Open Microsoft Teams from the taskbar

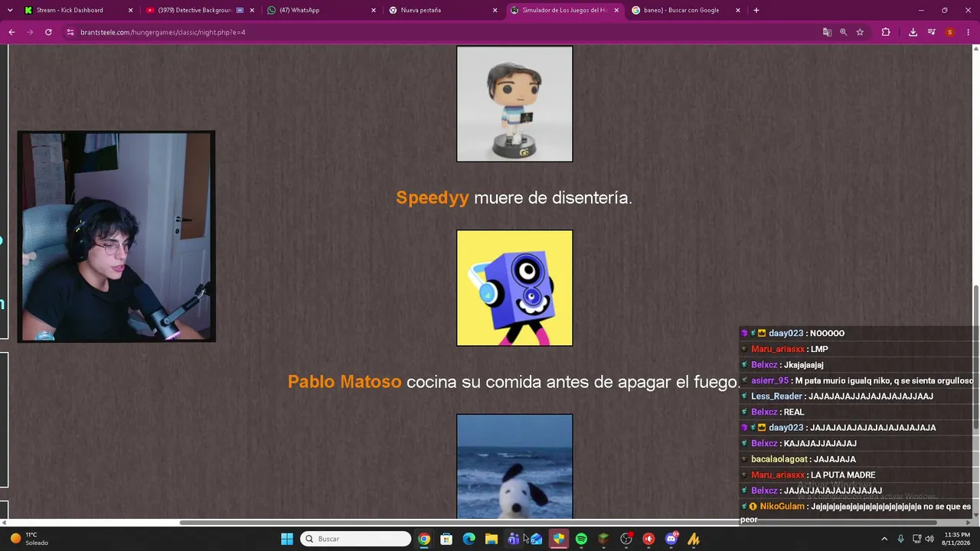click(x=514, y=539)
